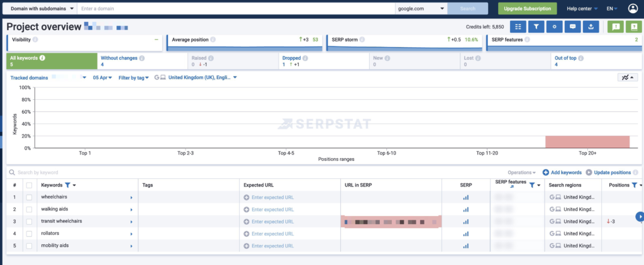644x265 pixels.
Task: Select Raised tab
Action: 233,61
